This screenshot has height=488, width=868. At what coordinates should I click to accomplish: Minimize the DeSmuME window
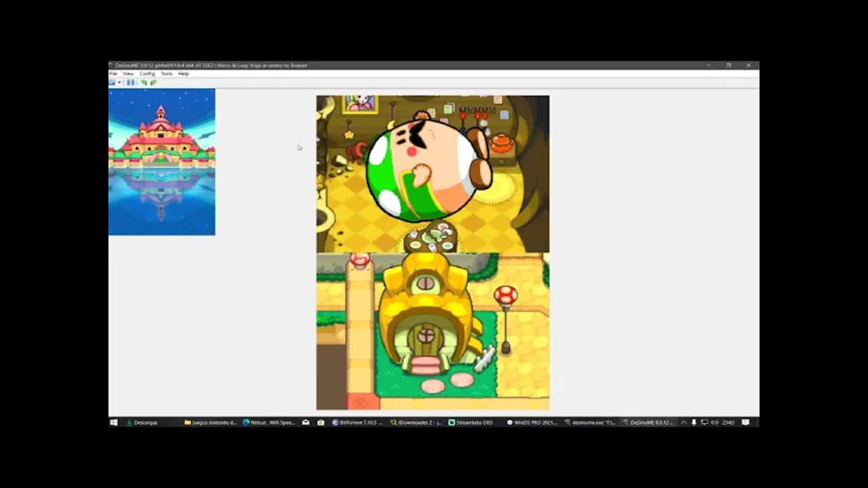(708, 65)
